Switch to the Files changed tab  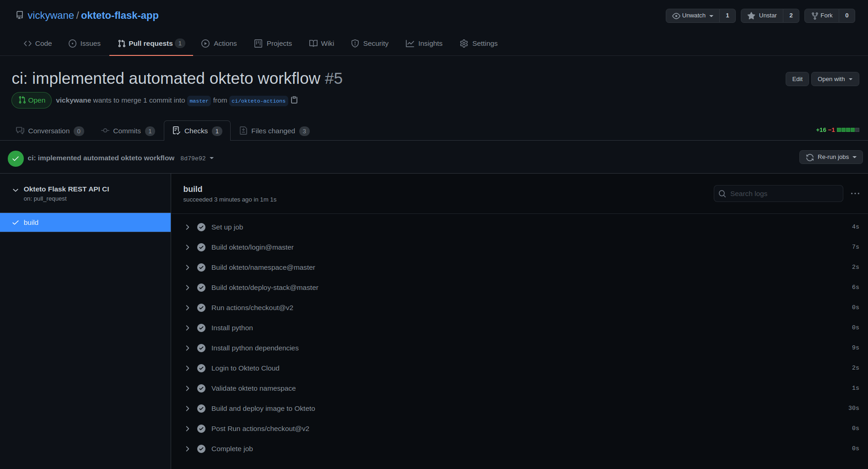coord(275,131)
